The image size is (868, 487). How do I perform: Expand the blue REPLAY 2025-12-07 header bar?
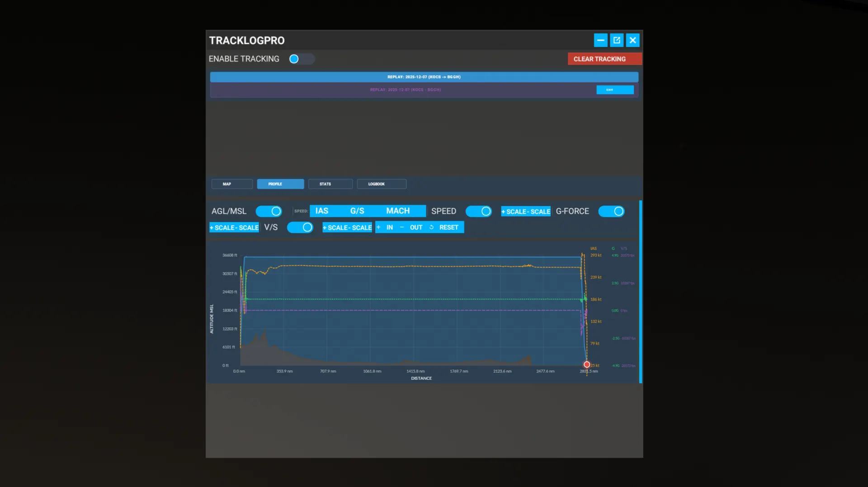pos(424,77)
